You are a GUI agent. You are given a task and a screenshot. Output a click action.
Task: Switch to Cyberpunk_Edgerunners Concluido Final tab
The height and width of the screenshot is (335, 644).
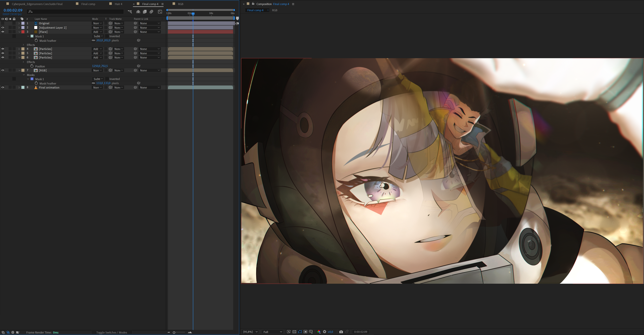click(x=37, y=4)
